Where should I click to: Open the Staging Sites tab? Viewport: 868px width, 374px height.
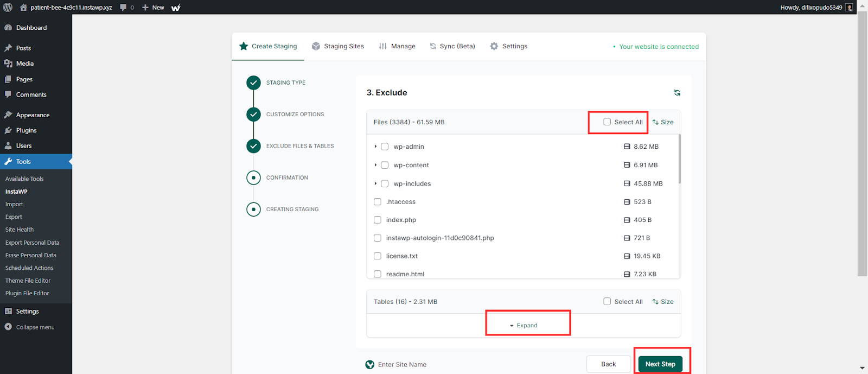[337, 46]
